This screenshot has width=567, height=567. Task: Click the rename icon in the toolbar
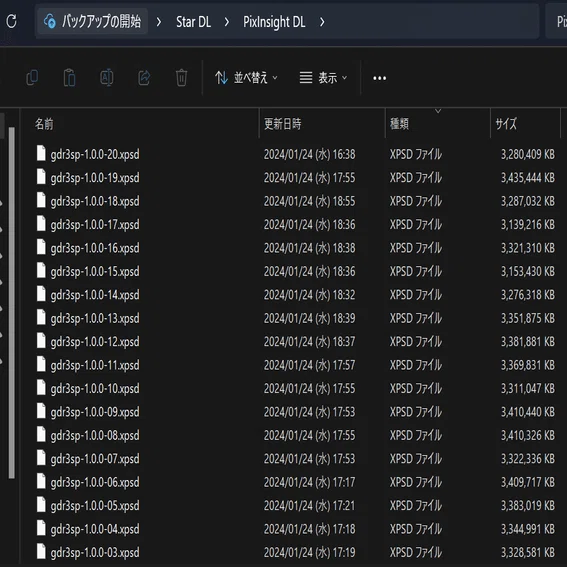point(107,78)
